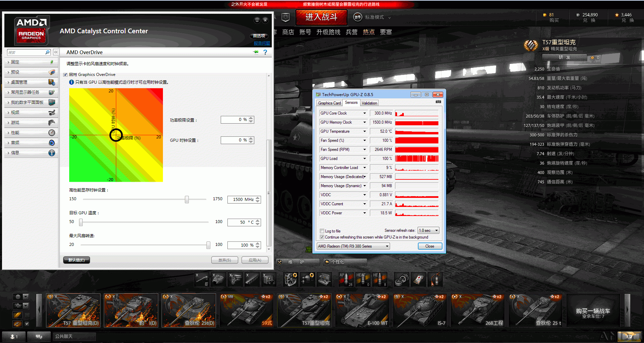Click the 进入战斗 battle button
The width and height of the screenshot is (644, 343).
tap(321, 17)
